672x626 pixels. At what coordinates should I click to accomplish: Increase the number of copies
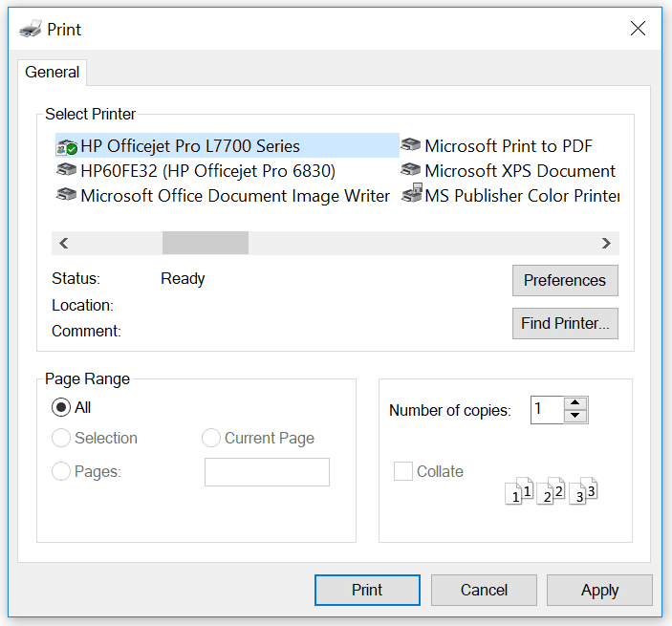[x=575, y=403]
